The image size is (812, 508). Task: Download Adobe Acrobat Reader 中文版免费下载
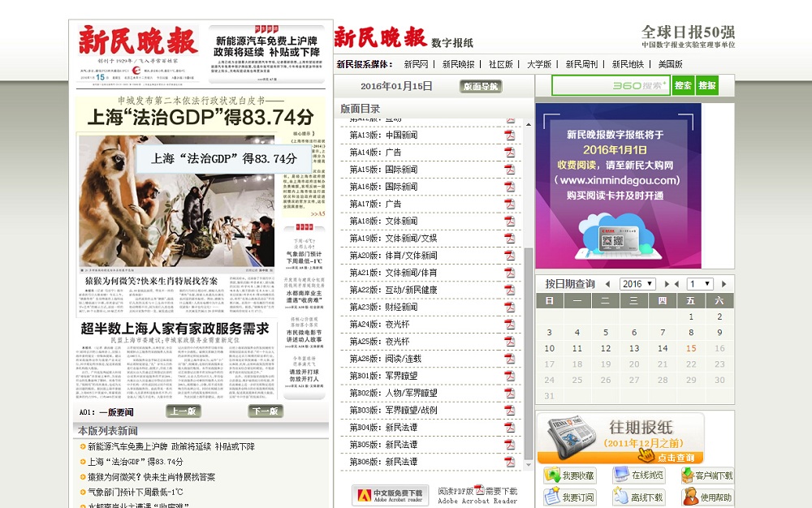tap(391, 495)
